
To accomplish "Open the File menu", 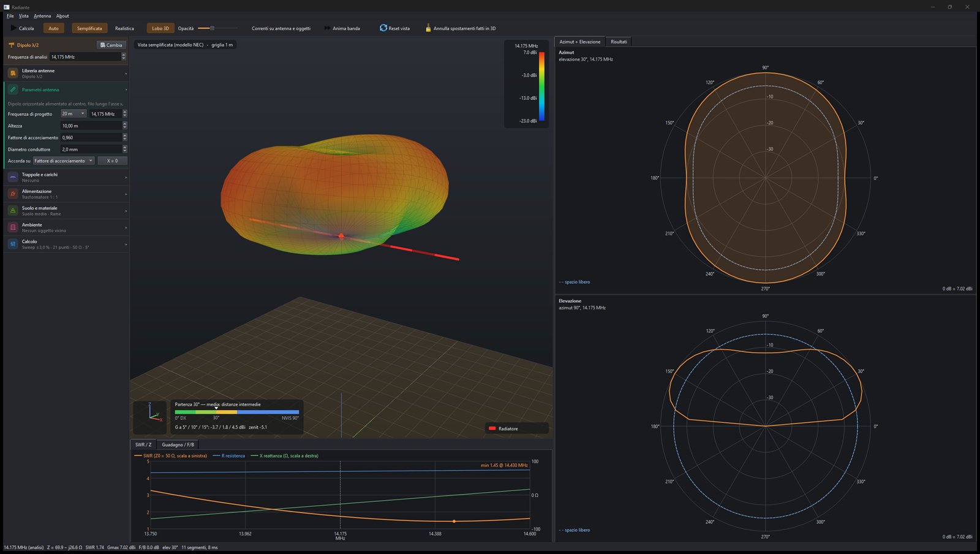I will [x=10, y=16].
